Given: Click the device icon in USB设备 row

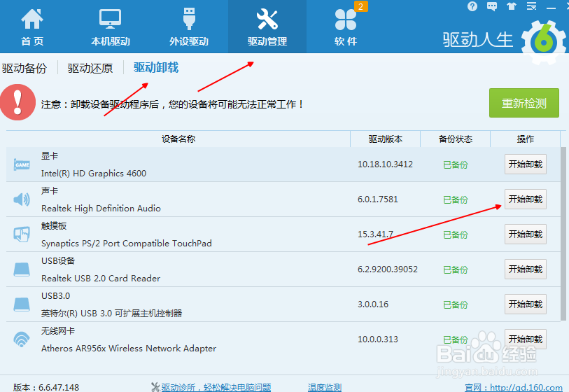Looking at the screenshot, I should point(22,269).
